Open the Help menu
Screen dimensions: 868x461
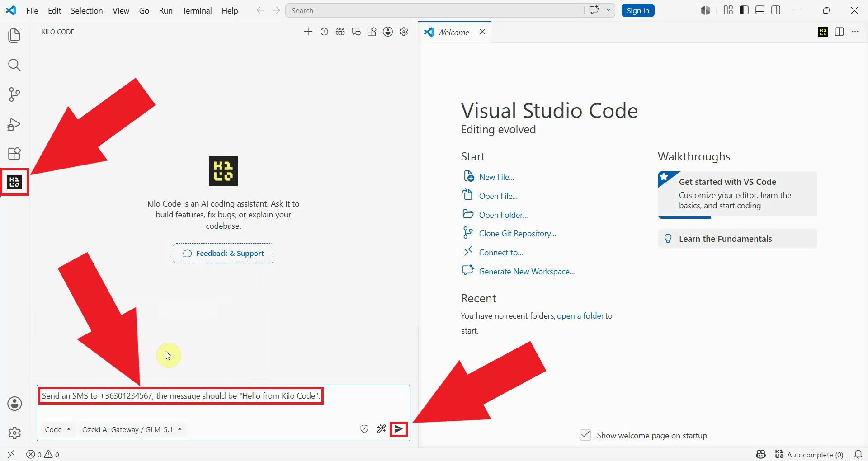230,10
